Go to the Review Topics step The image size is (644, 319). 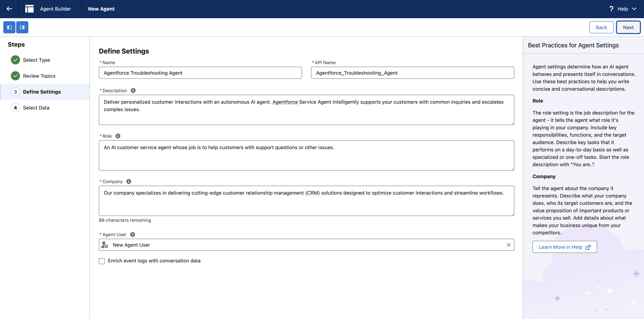click(x=39, y=76)
